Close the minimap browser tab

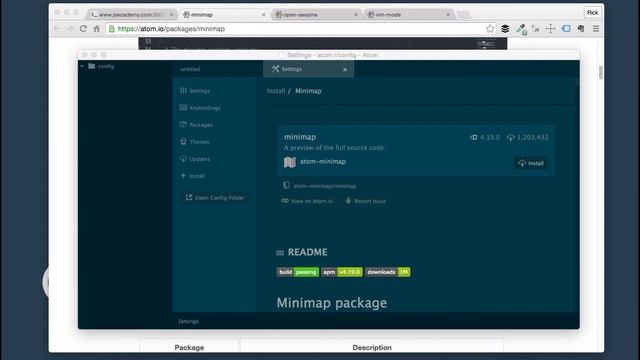coord(264,15)
